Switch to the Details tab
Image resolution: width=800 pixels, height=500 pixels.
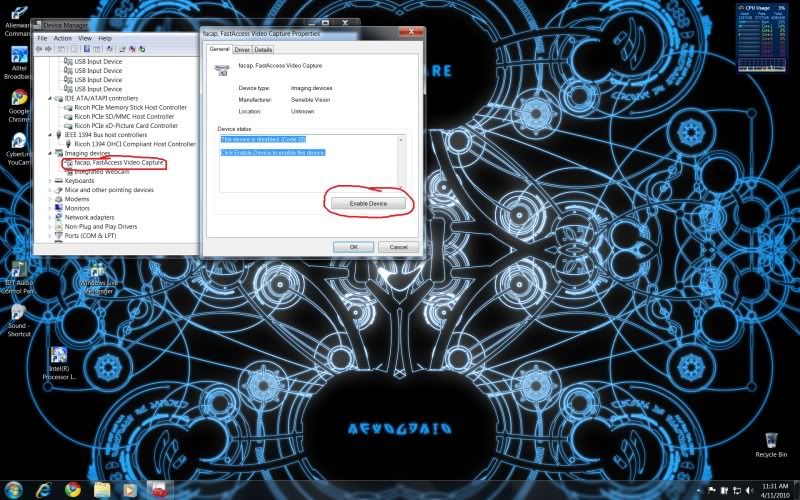point(263,49)
